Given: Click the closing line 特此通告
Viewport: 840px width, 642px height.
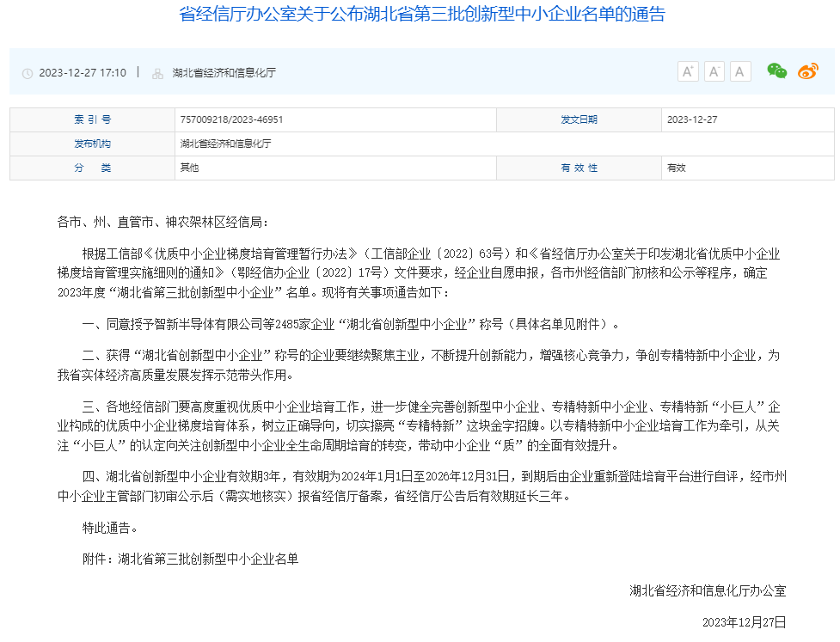Looking at the screenshot, I should coord(110,528).
